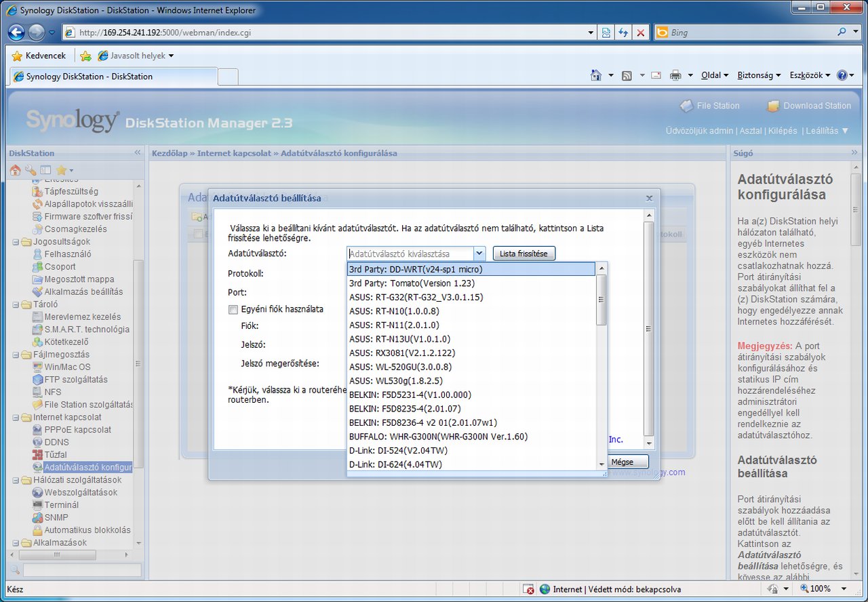The width and height of the screenshot is (868, 602).
Task: Click the Lista frissítése button
Action: point(524,254)
